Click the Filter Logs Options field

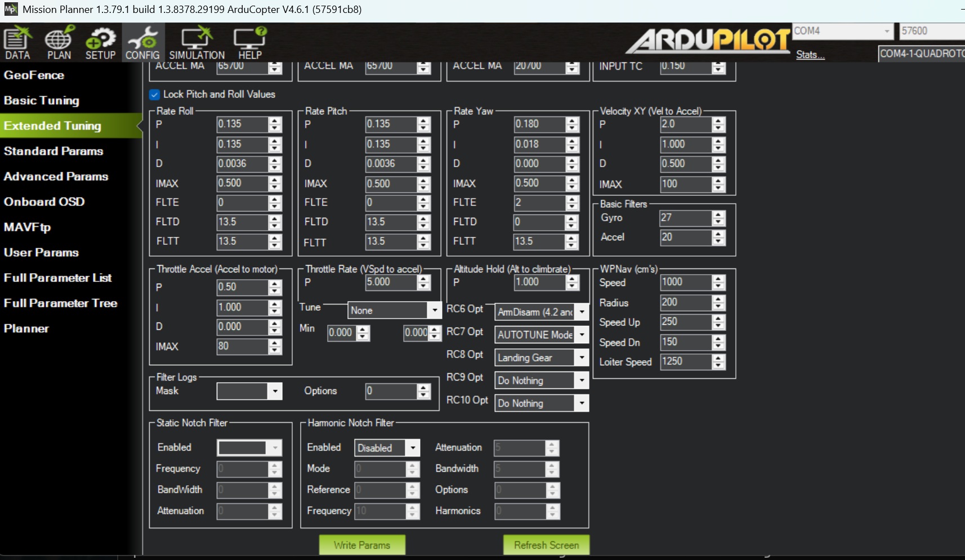pos(391,391)
